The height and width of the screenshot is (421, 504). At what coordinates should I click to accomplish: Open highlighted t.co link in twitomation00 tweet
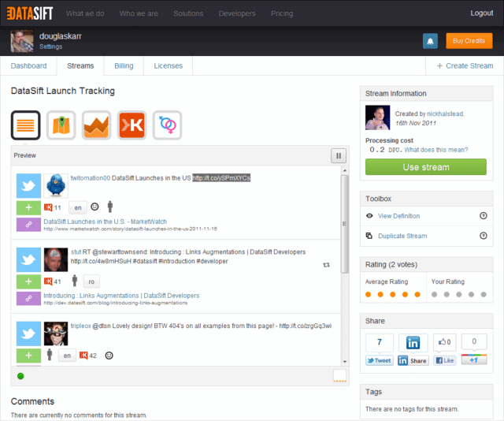click(221, 178)
